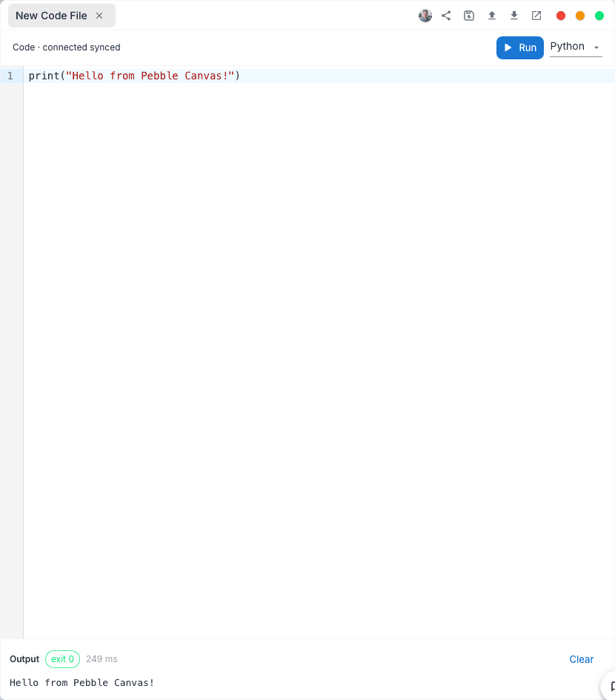Image resolution: width=615 pixels, height=700 pixels.
Task: Open the Python language dropdown
Action: point(576,47)
